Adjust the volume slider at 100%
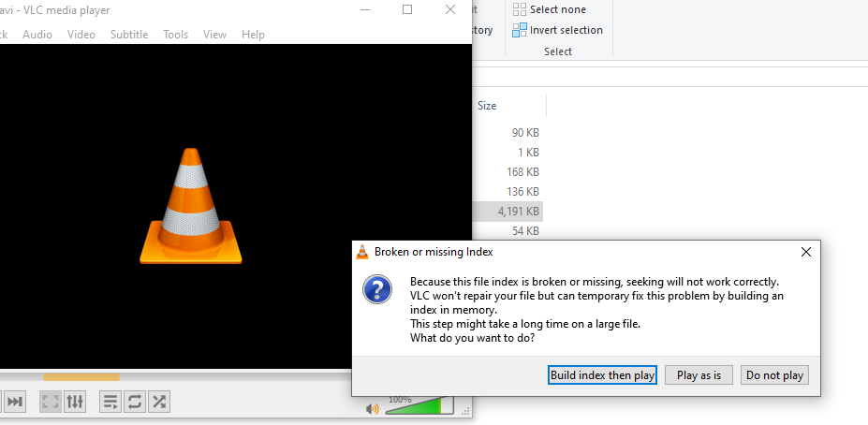 pyautogui.click(x=417, y=406)
